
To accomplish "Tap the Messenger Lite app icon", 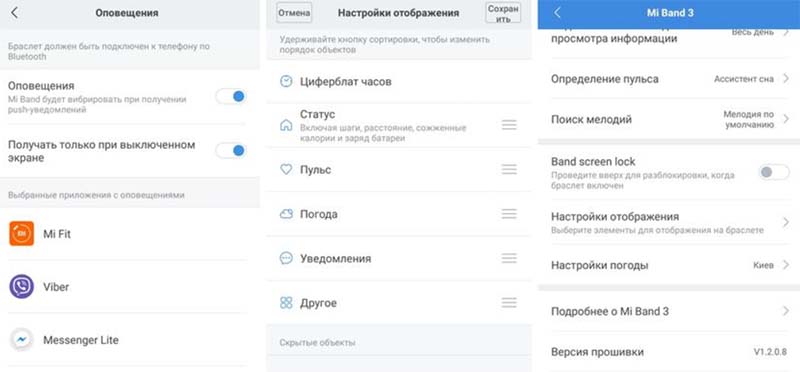I will point(21,340).
